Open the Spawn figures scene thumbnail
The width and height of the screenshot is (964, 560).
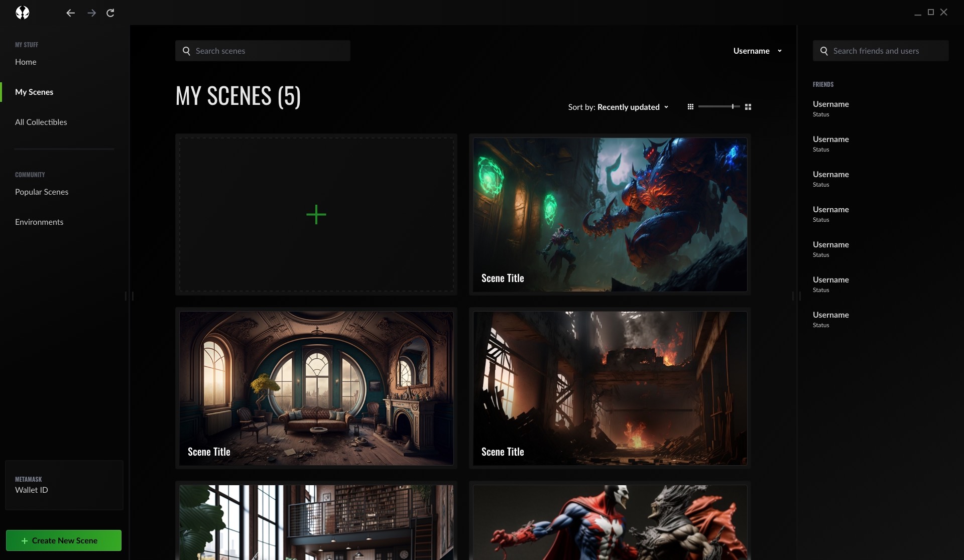pyautogui.click(x=610, y=522)
